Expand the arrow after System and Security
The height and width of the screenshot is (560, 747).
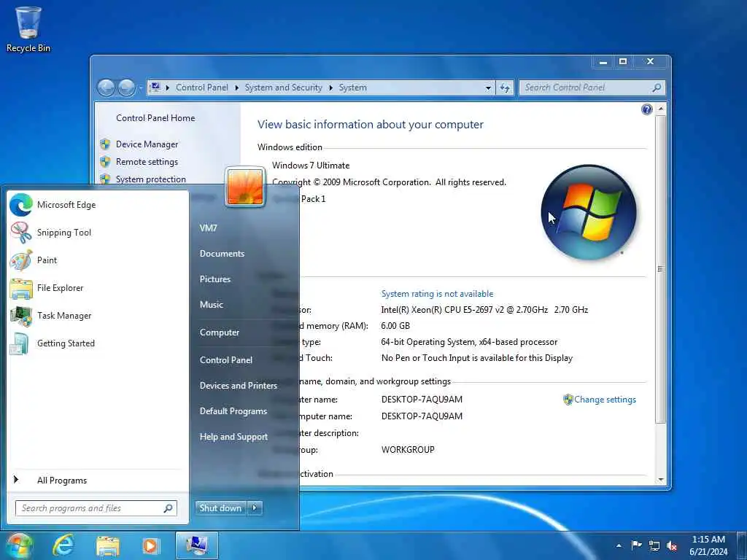click(x=330, y=87)
